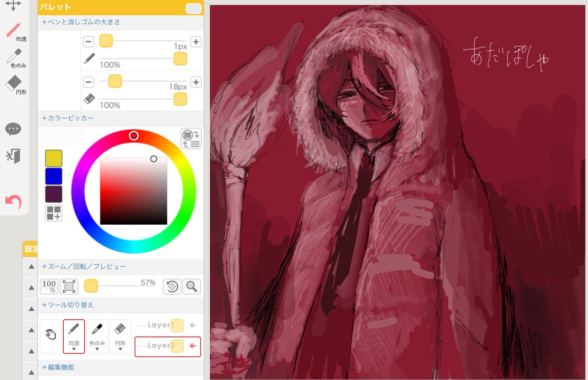Open 色のみ eyedropper dropdown in tool switcher
588x380 pixels.
coord(97,349)
